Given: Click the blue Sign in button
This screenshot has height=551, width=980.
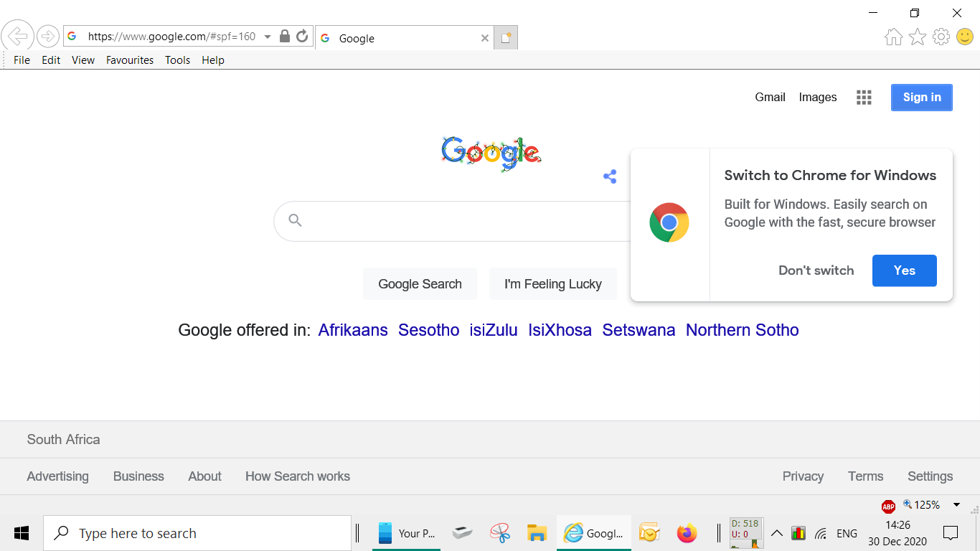Looking at the screenshot, I should pyautogui.click(x=922, y=98).
